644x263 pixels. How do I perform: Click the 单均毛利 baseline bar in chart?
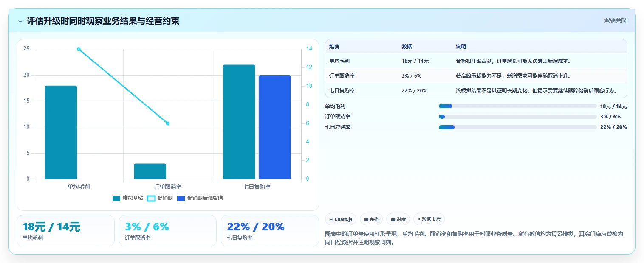point(61,132)
